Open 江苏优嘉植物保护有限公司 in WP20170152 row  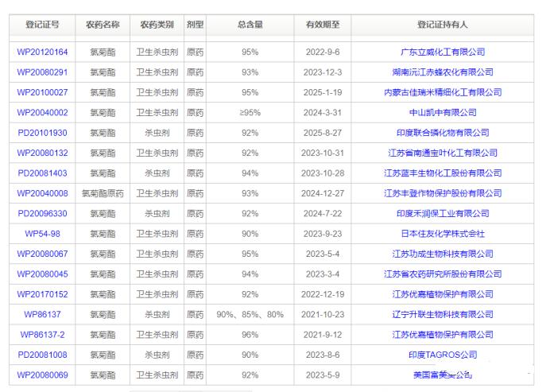pyautogui.click(x=443, y=294)
